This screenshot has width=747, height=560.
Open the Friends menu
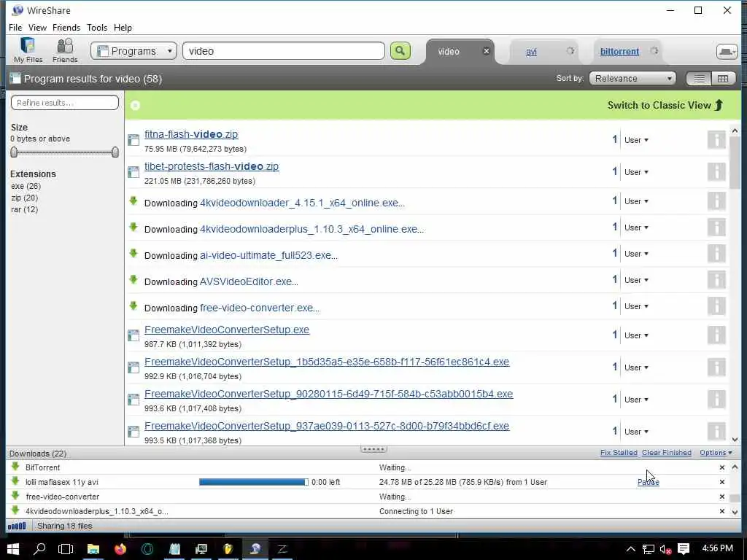pyautogui.click(x=66, y=28)
